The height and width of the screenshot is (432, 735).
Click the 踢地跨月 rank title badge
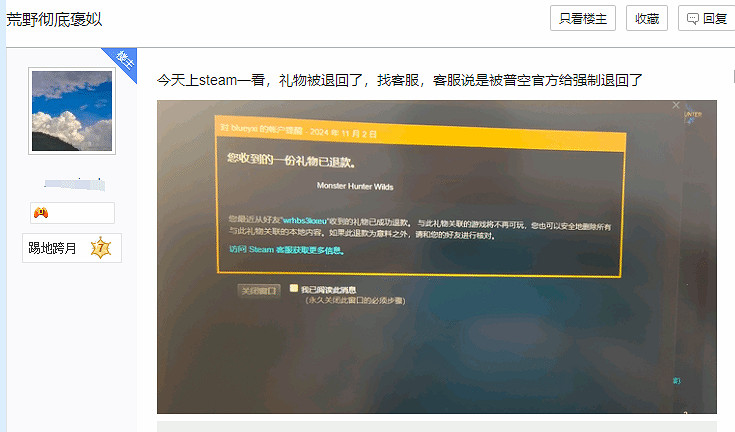click(x=53, y=248)
